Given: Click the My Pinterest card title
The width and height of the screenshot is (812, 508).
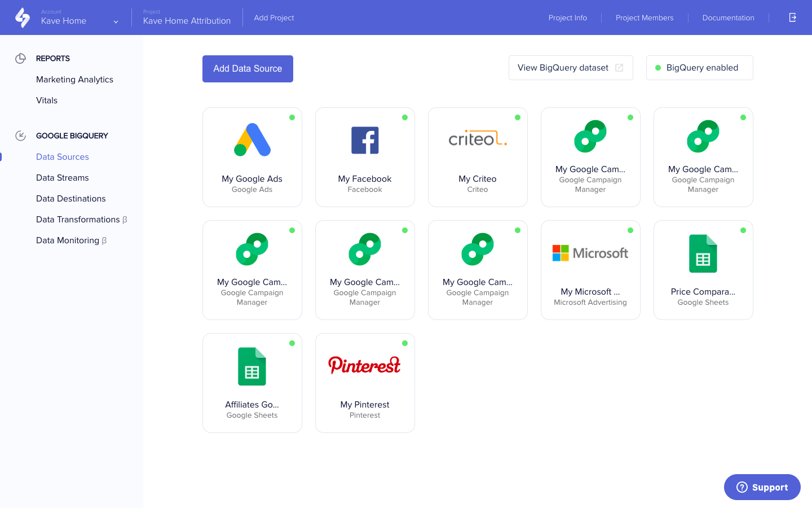Looking at the screenshot, I should [365, 405].
